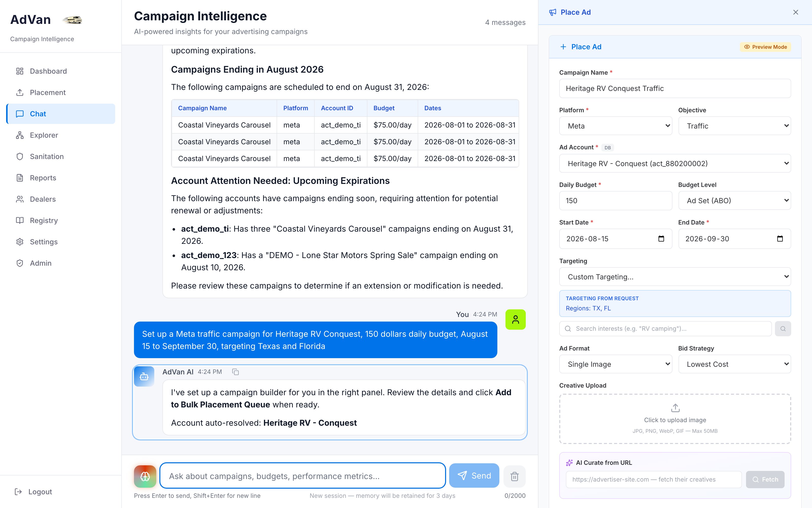Open the Ad Format dropdown
The image size is (812, 508).
point(615,364)
